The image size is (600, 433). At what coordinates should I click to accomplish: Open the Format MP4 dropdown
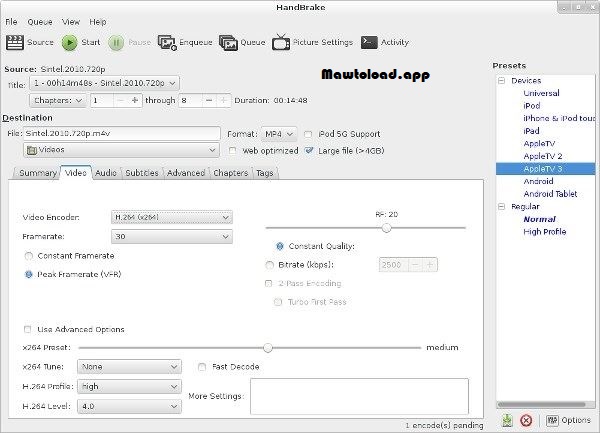(x=279, y=134)
